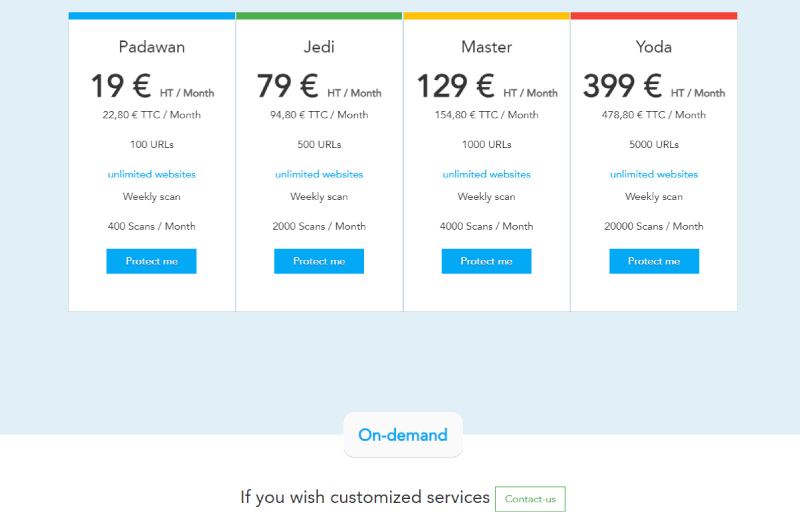Image resolution: width=800 pixels, height=530 pixels.
Task: Follow unlimited websites link in Master
Action: [x=486, y=174]
